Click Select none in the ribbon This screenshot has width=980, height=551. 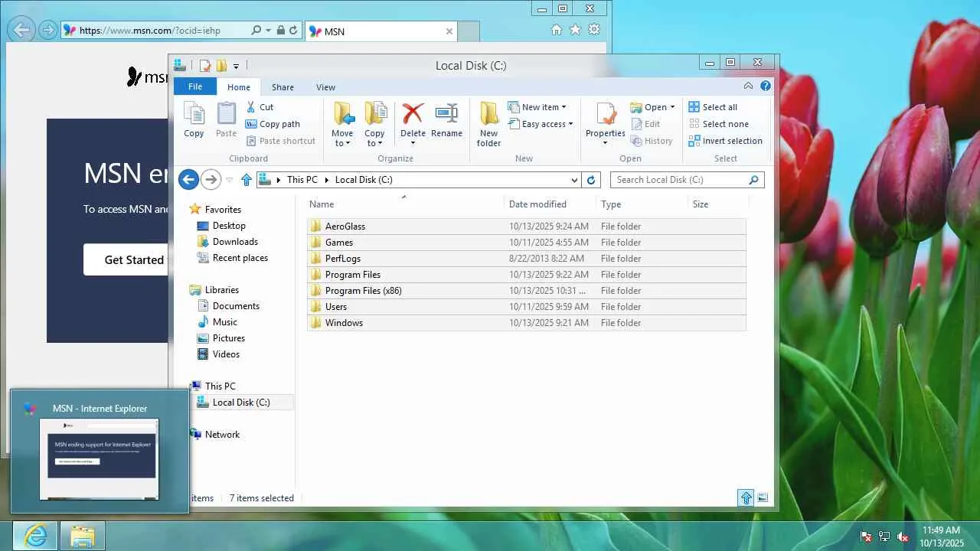718,124
